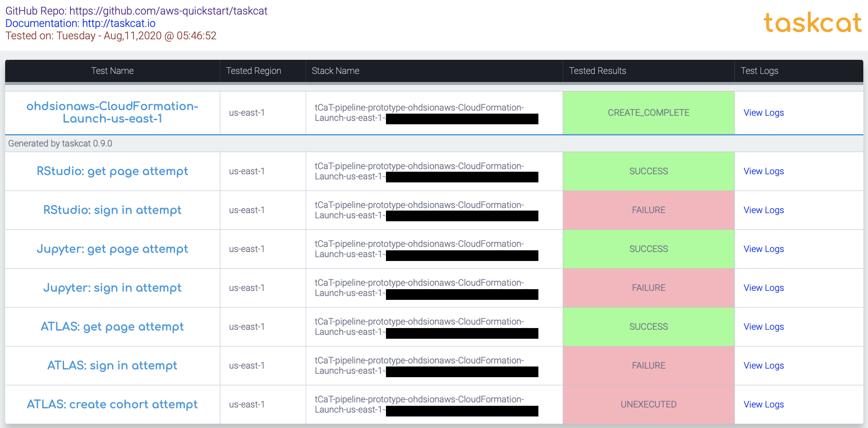Open RStudio: get page attempt test
868x428 pixels.
coord(112,171)
